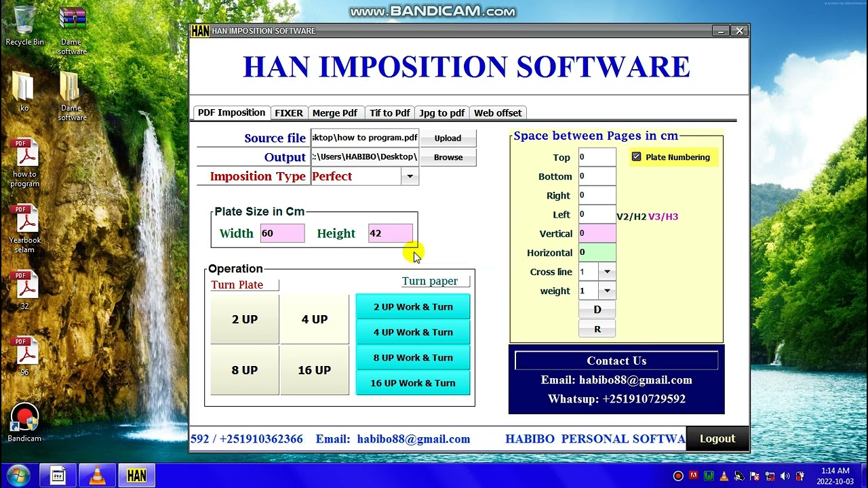Click the Top spacing input field

597,157
